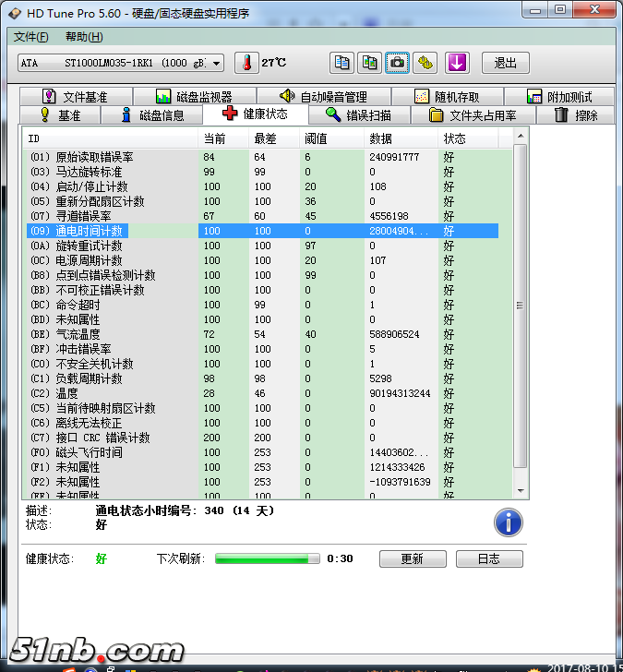Click the 日志 button

pos(489,558)
